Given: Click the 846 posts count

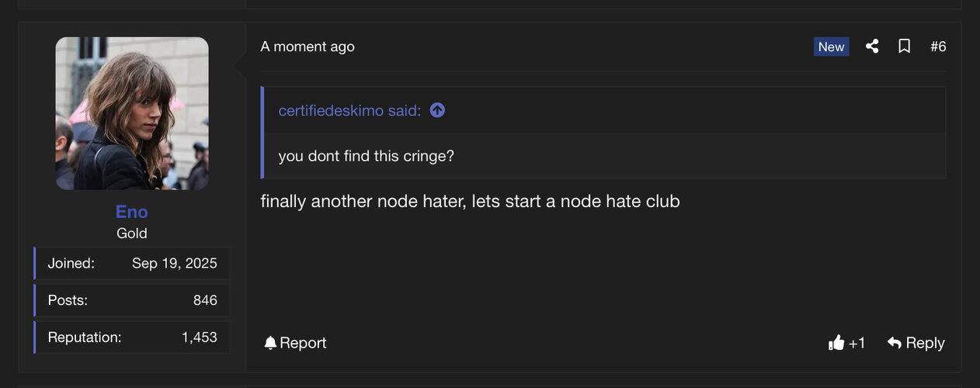Looking at the screenshot, I should tap(205, 300).
